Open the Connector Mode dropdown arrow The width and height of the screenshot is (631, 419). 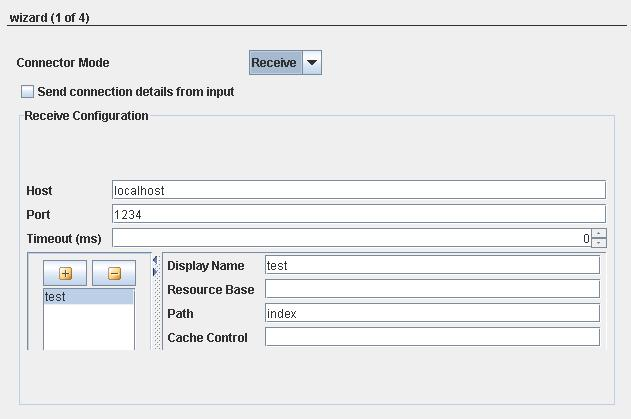pos(312,62)
